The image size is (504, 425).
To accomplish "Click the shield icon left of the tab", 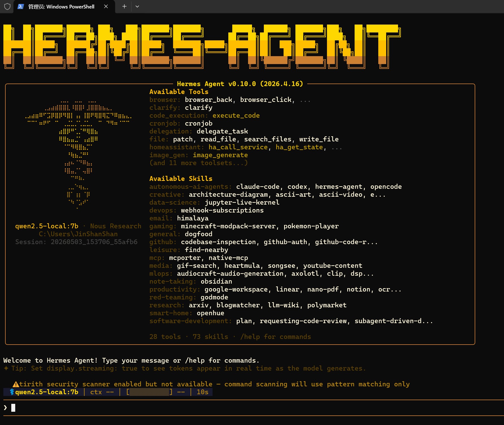I will pyautogui.click(x=7, y=6).
